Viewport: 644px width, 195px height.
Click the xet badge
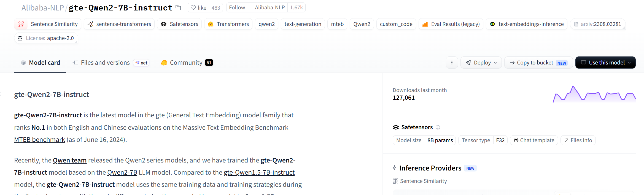coord(141,63)
